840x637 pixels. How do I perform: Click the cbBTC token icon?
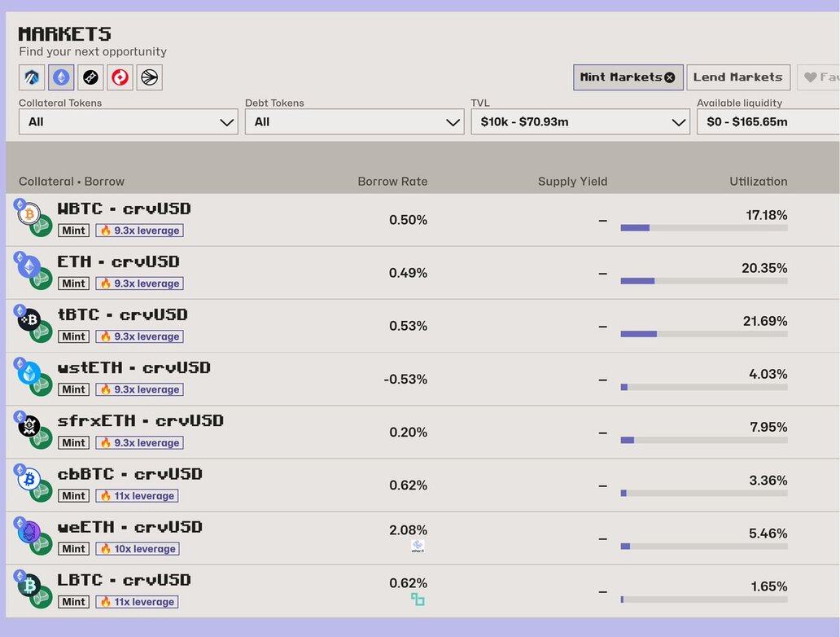29,479
